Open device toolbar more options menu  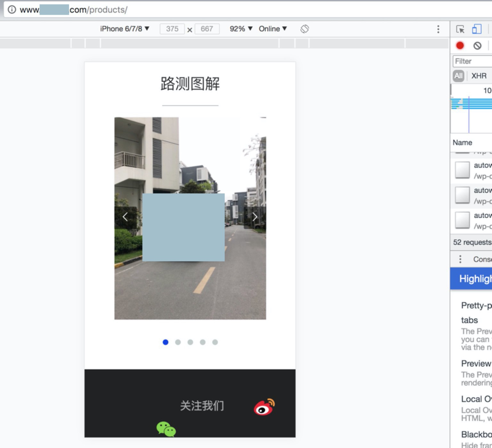(438, 29)
